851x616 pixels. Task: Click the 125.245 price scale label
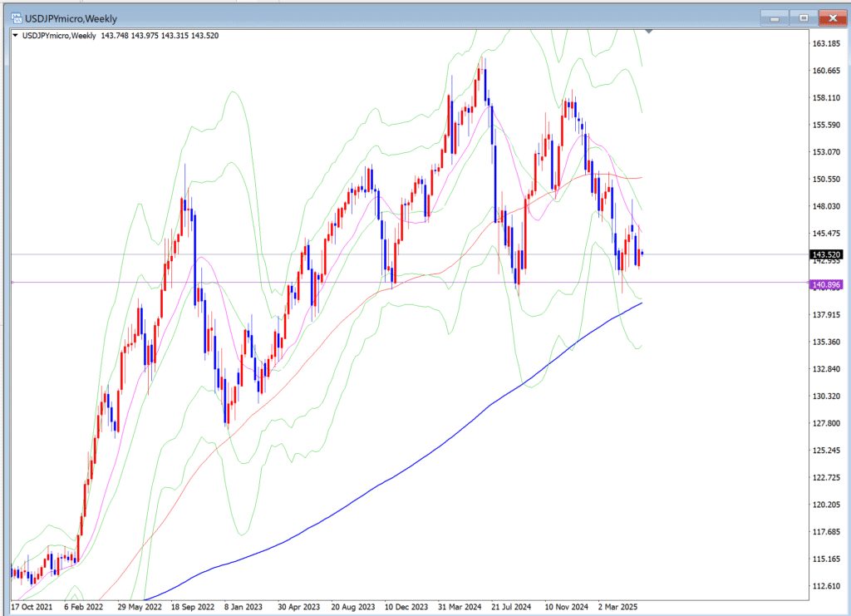click(826, 451)
